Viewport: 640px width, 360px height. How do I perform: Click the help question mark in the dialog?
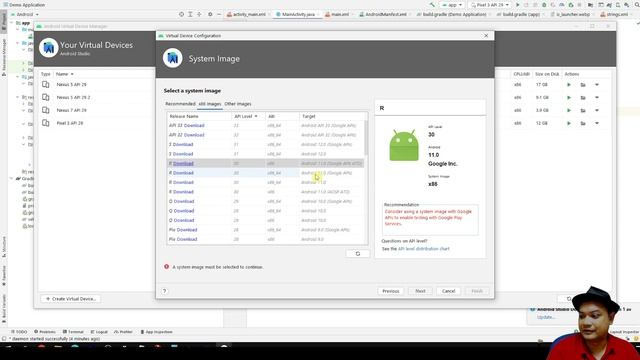(x=164, y=291)
